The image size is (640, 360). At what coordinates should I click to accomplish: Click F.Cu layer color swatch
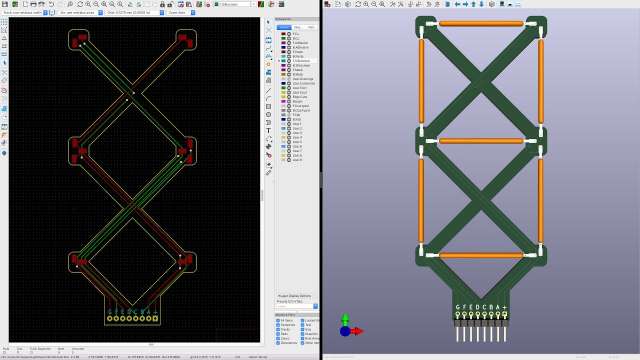point(283,34)
